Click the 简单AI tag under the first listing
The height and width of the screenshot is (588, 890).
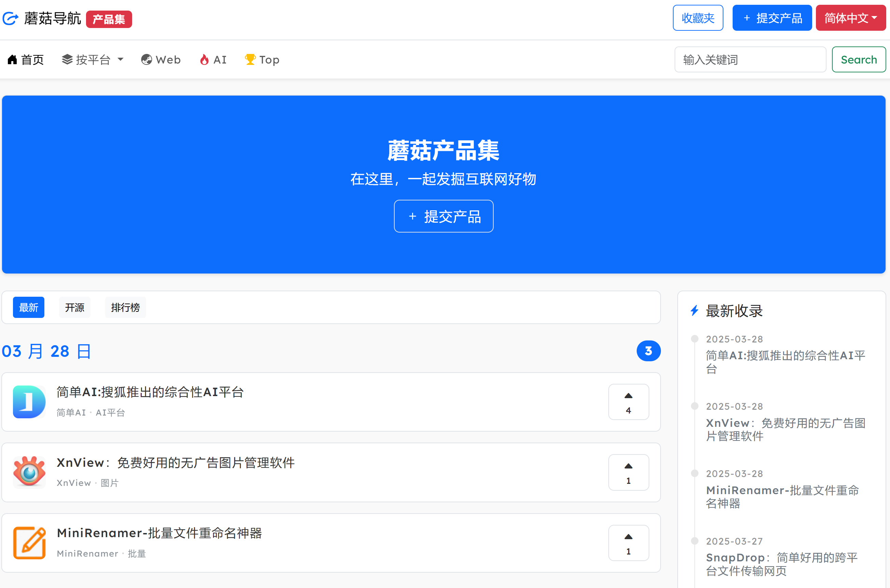click(x=71, y=412)
